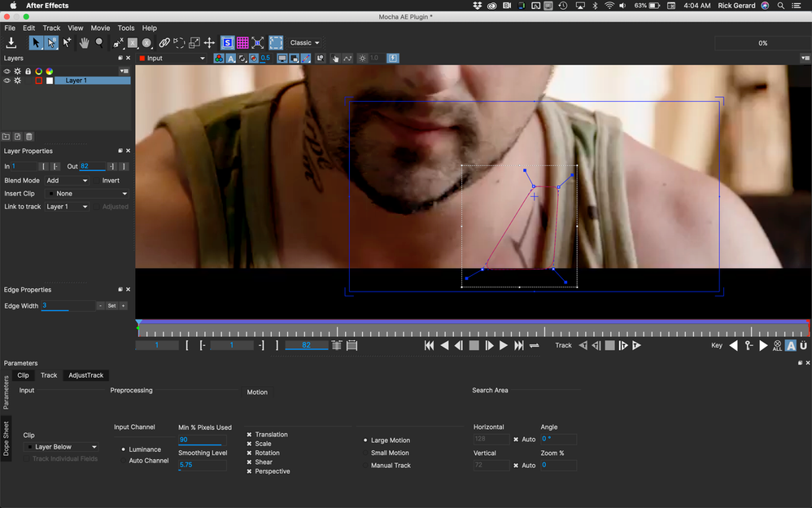Image resolution: width=812 pixels, height=508 pixels.
Task: Click the Save project icon
Action: coord(11,43)
